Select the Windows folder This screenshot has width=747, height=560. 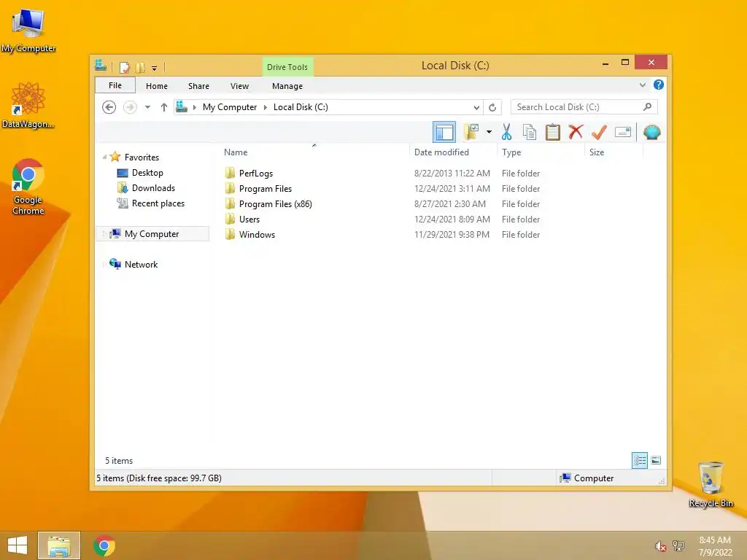coord(257,234)
